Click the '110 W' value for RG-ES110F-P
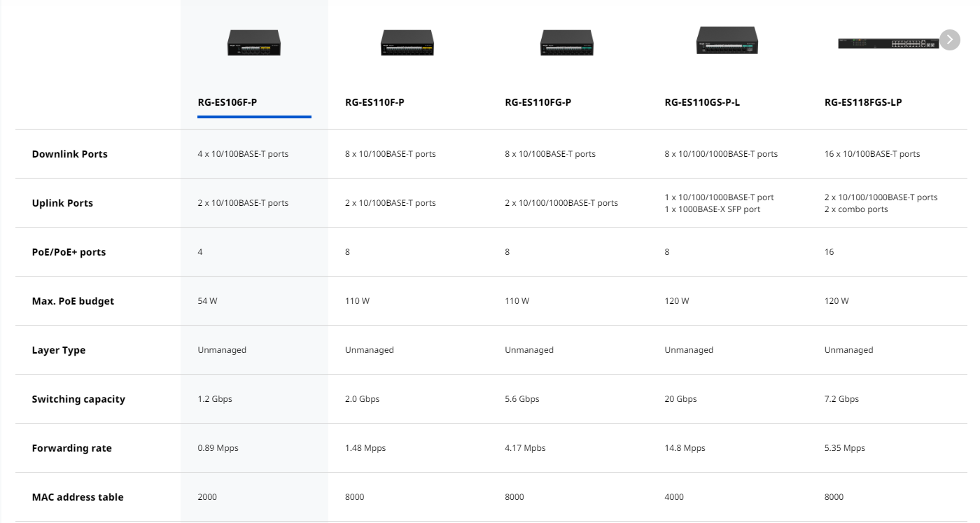The height and width of the screenshot is (523, 980). coord(357,301)
